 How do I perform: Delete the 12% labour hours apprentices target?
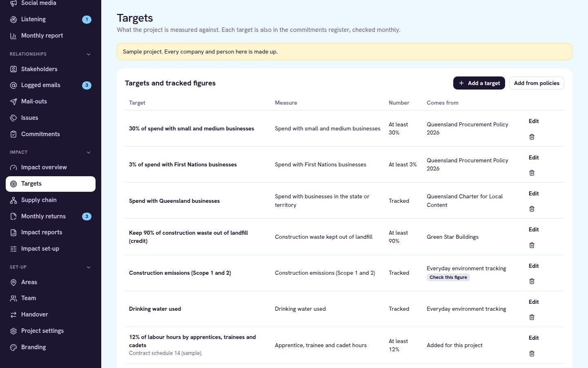[532, 354]
